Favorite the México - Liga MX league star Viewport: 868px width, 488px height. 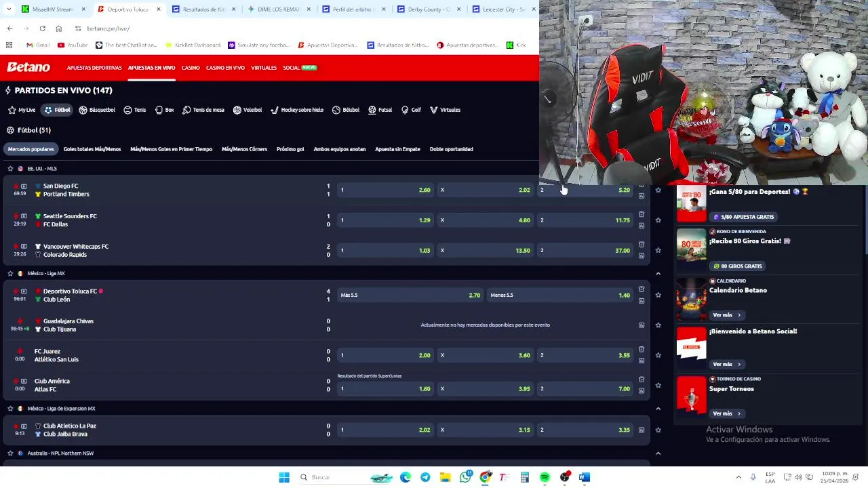[x=10, y=274]
